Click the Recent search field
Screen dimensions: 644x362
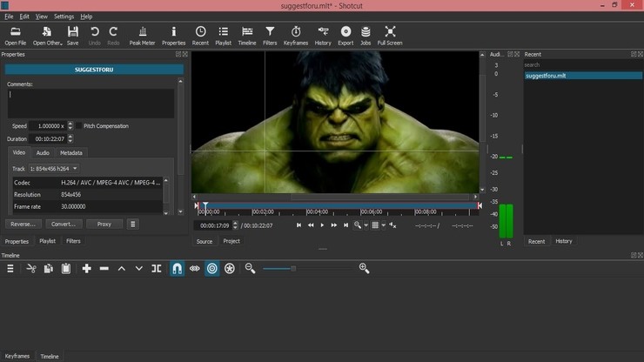point(583,65)
